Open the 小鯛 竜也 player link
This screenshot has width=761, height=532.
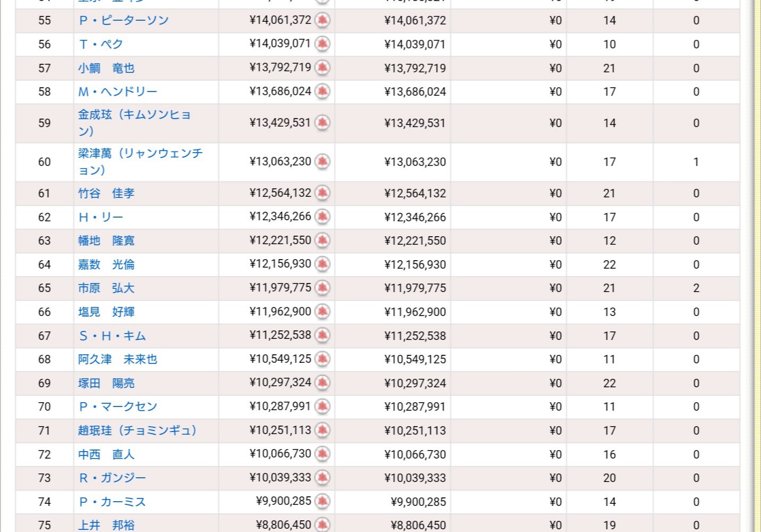pos(106,68)
